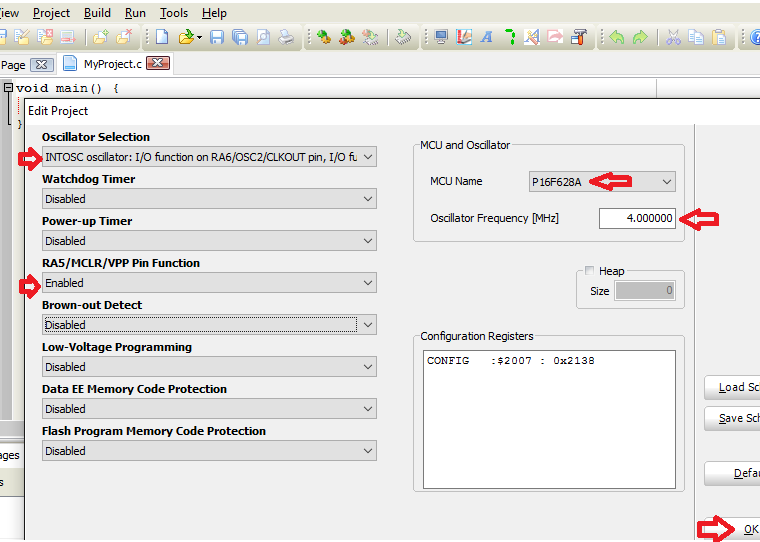Click the Build All Projects icon
Viewport: 760px width, 542px height.
pos(347,37)
